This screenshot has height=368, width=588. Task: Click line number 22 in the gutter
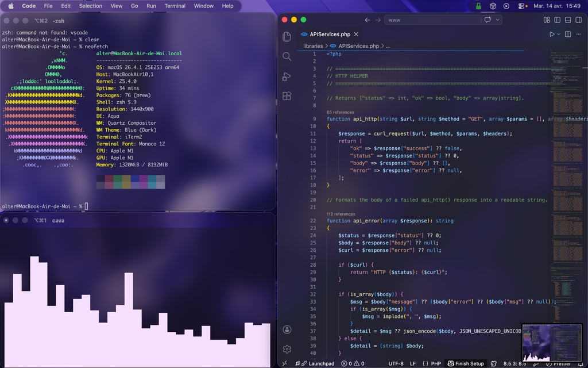coord(313,220)
